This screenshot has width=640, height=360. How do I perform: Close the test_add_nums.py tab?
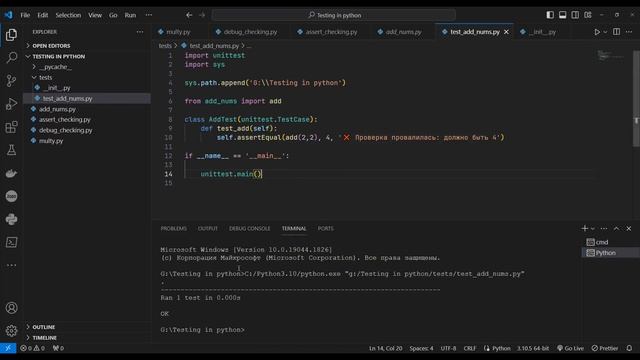507,32
